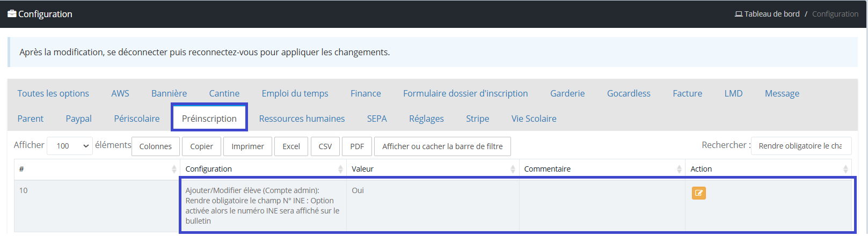Focus the Rechercher search field

pos(801,146)
